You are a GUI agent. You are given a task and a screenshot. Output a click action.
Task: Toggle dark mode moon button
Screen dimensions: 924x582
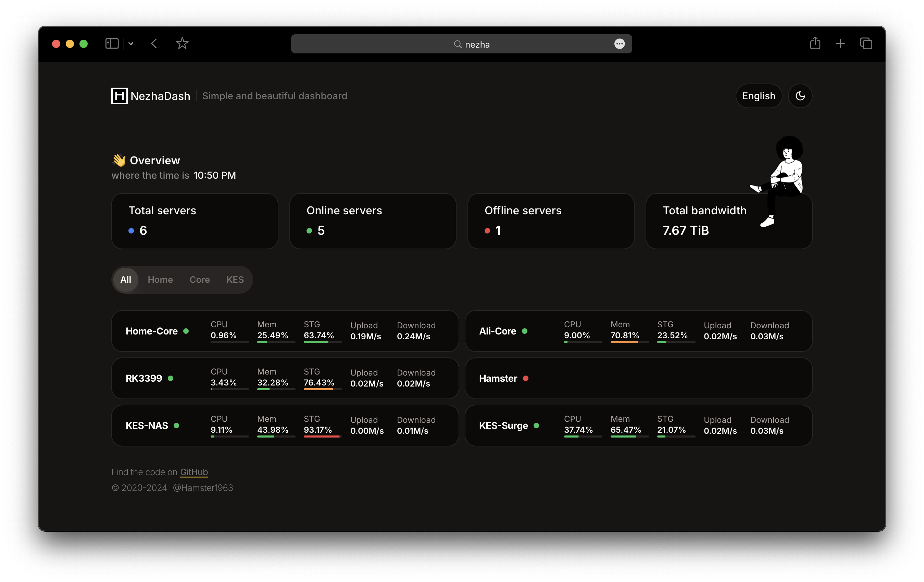[800, 96]
